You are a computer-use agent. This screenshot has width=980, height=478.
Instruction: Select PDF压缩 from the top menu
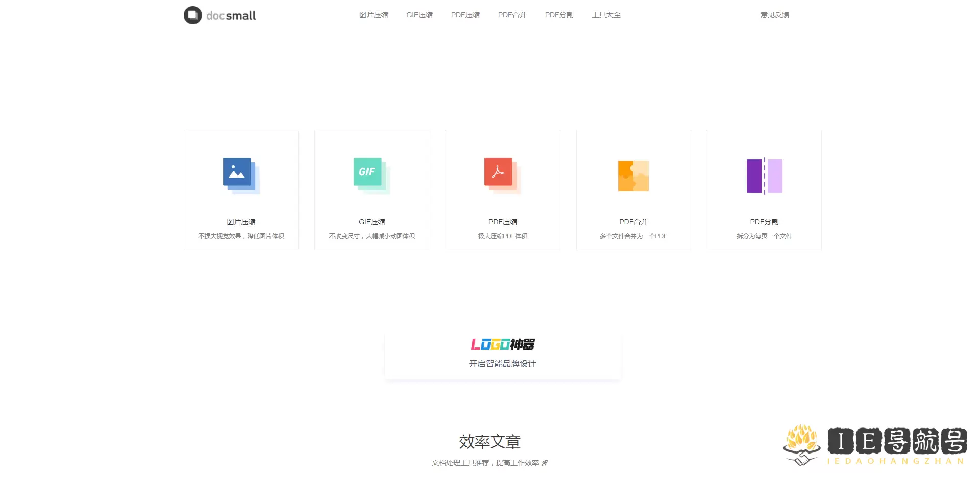tap(465, 15)
